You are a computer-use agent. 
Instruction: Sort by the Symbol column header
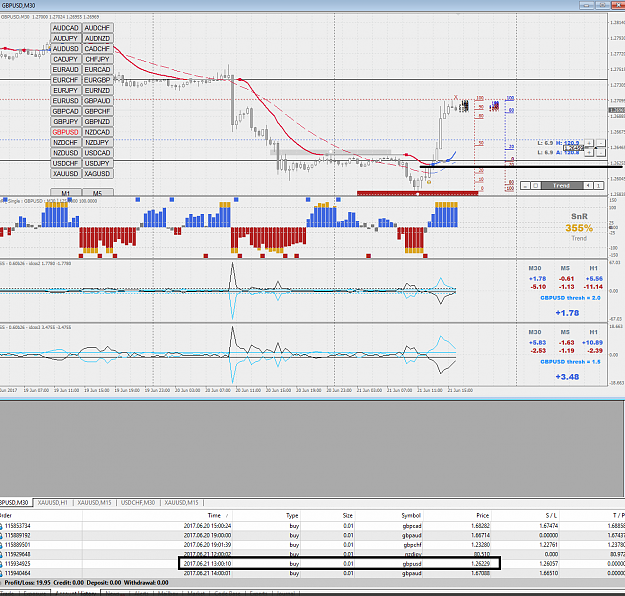(x=411, y=515)
